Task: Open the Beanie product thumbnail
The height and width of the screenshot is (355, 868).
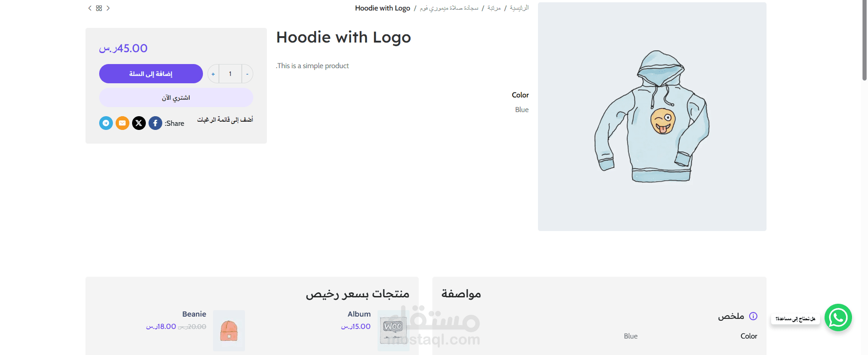Action: [229, 331]
